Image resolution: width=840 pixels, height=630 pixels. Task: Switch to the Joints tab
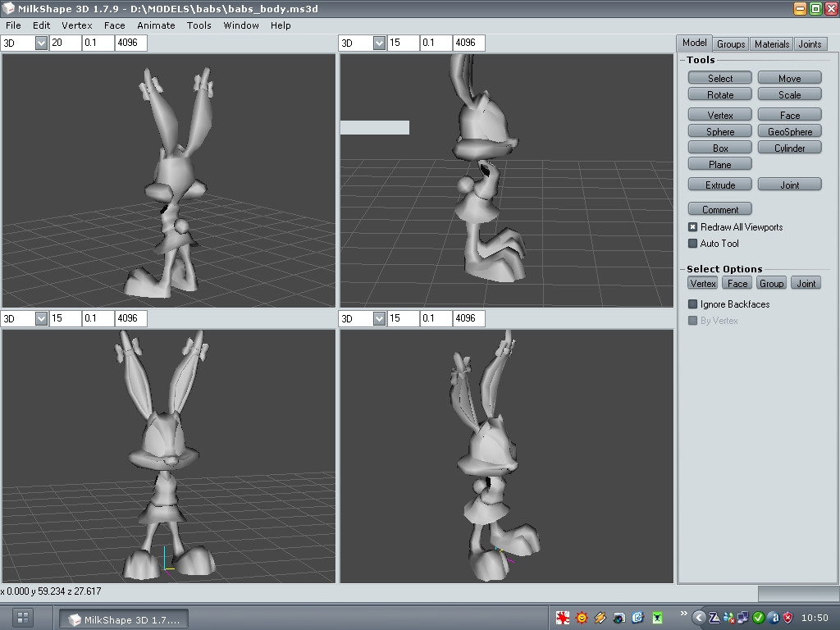coord(810,44)
